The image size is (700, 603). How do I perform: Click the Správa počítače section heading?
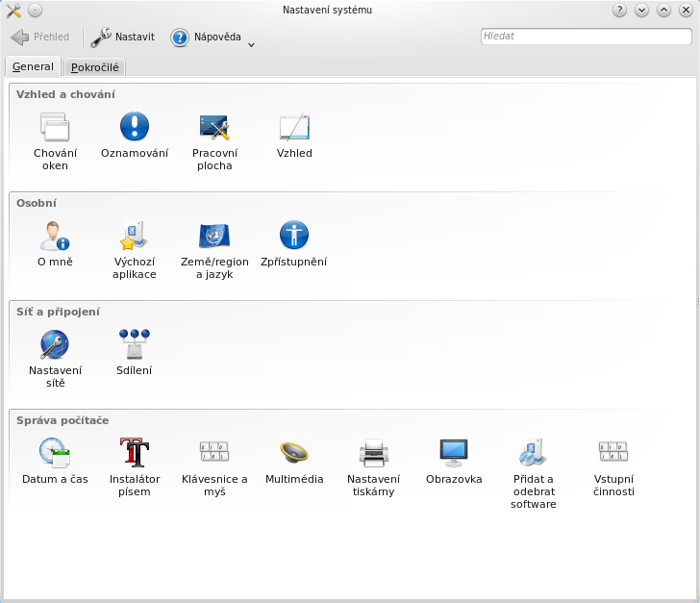point(62,420)
